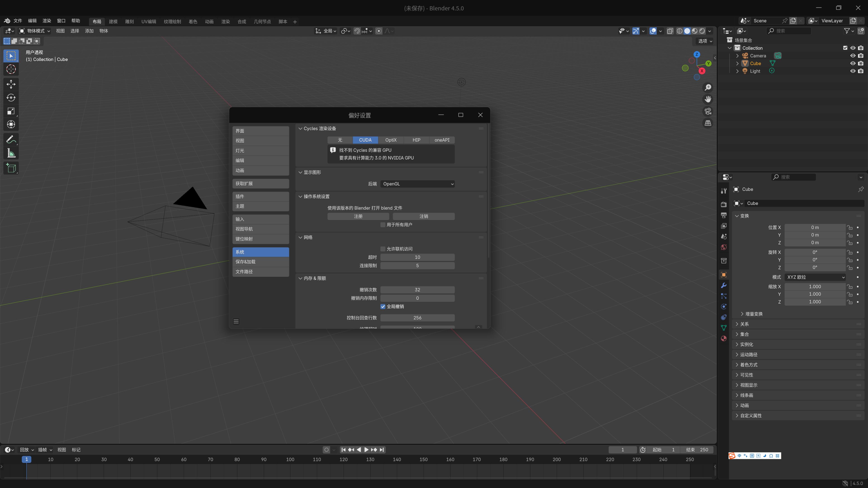Open the 文件 menu

coord(18,21)
